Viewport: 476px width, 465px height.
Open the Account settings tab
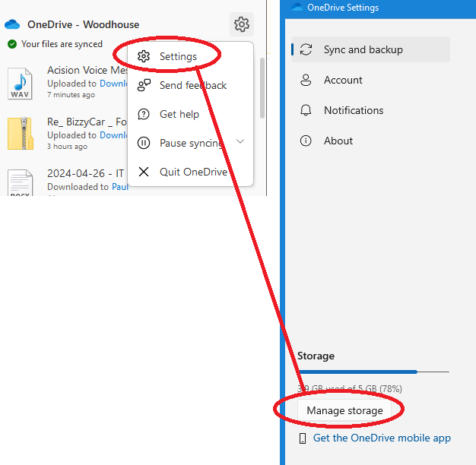[370, 80]
